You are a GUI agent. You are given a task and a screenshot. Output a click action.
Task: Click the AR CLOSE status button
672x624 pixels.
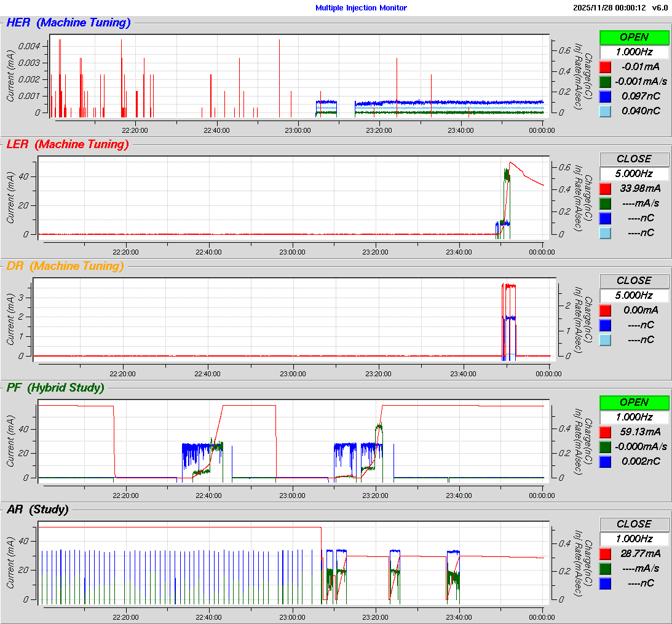click(x=634, y=524)
